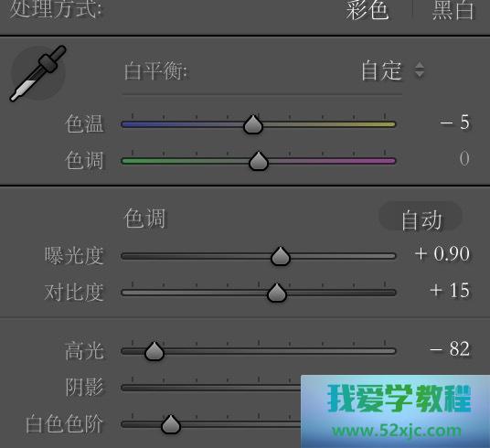Open the www.52xjc.com watermark link
Screen dimensions: 490x448
pos(396,431)
